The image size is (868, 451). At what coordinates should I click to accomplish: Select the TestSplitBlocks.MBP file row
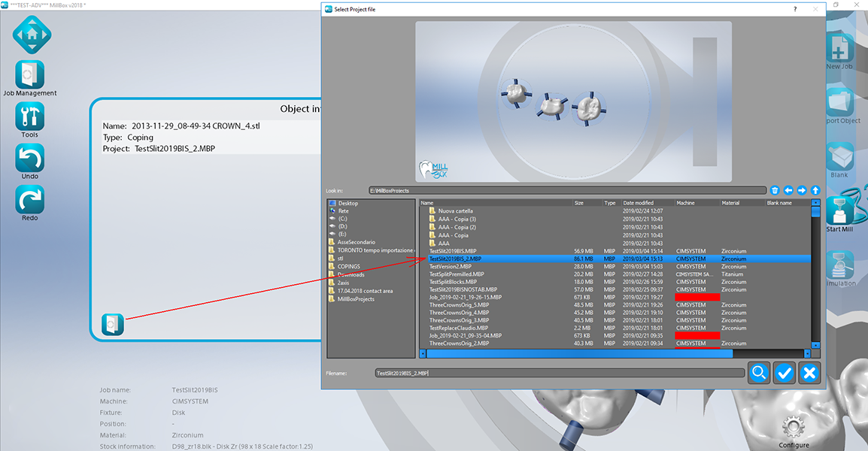pos(615,282)
